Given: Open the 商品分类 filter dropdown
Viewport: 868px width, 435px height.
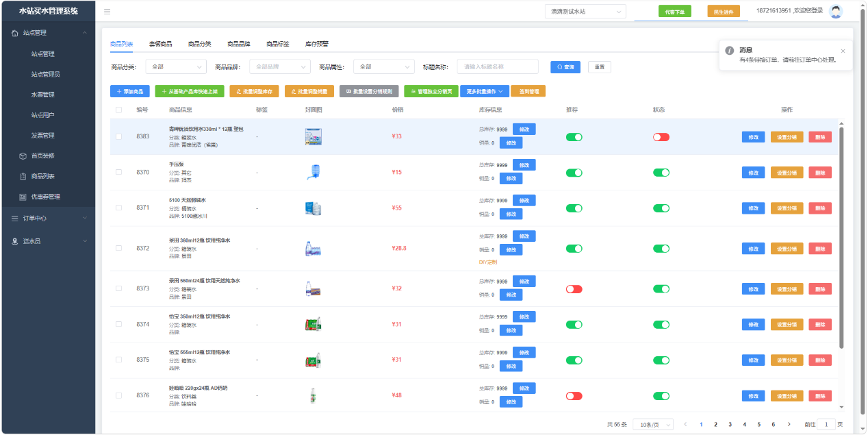Looking at the screenshot, I should pyautogui.click(x=175, y=67).
